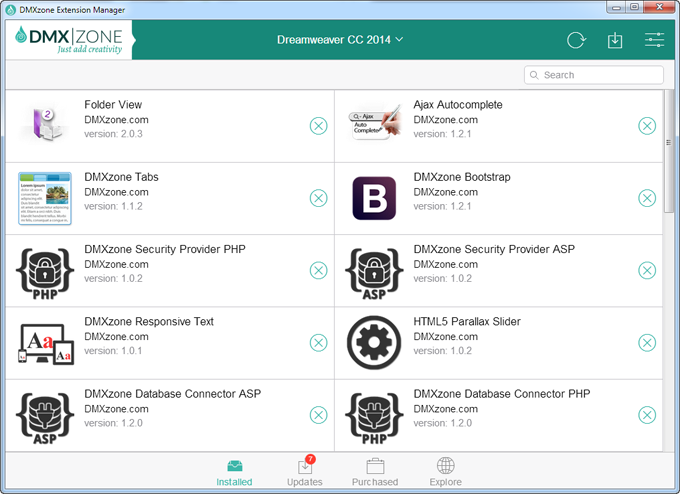680x494 pixels.
Task: Click the Security Provider ASP lock icon
Action: 374,274
